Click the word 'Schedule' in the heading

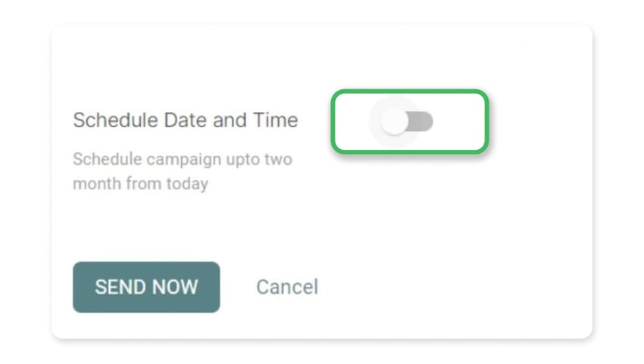click(x=115, y=120)
